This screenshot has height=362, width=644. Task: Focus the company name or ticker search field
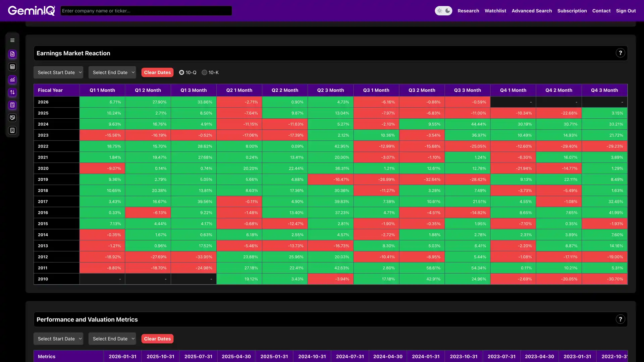146,11
